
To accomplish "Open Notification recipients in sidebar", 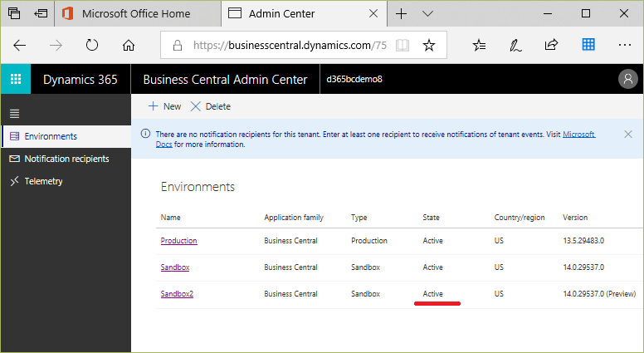I will 66,159.
